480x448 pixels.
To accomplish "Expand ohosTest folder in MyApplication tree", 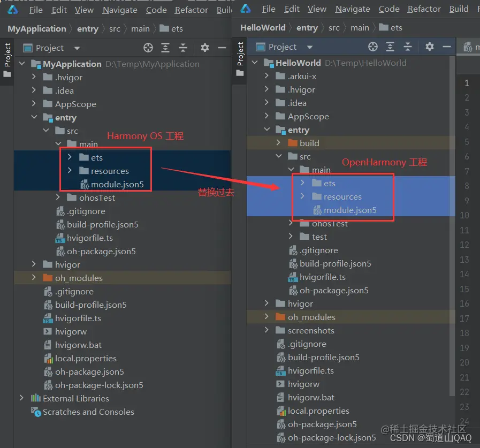I will (58, 197).
